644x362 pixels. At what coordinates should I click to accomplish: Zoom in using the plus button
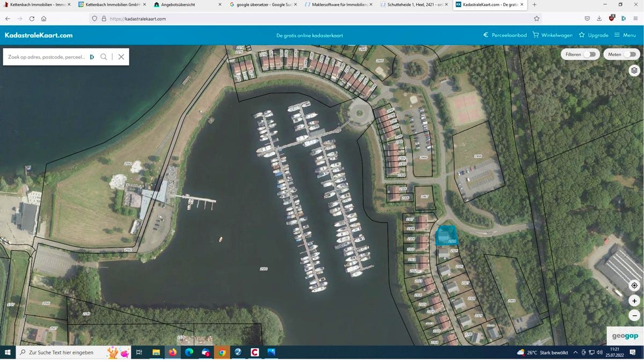click(x=634, y=301)
